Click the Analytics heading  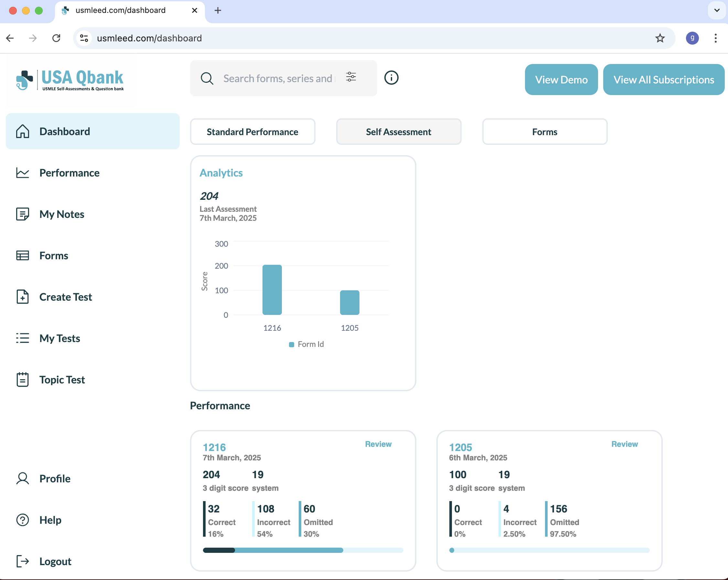click(x=221, y=173)
